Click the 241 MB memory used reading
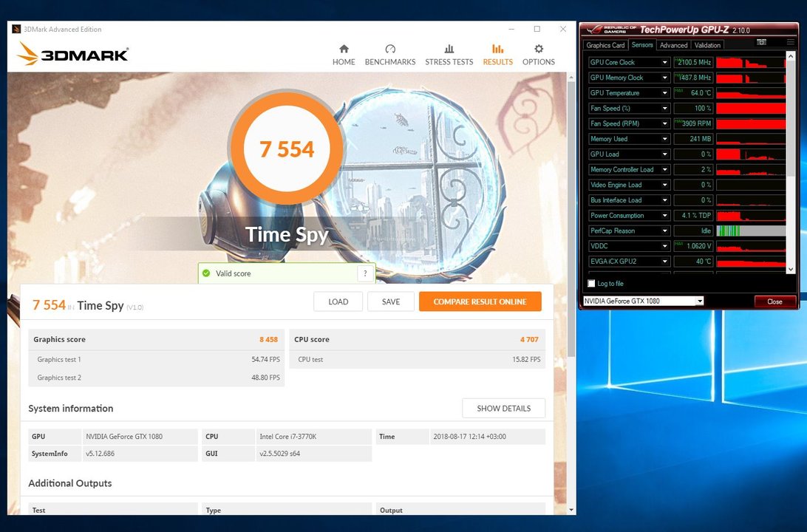Image resolution: width=807 pixels, height=532 pixels. coord(693,139)
